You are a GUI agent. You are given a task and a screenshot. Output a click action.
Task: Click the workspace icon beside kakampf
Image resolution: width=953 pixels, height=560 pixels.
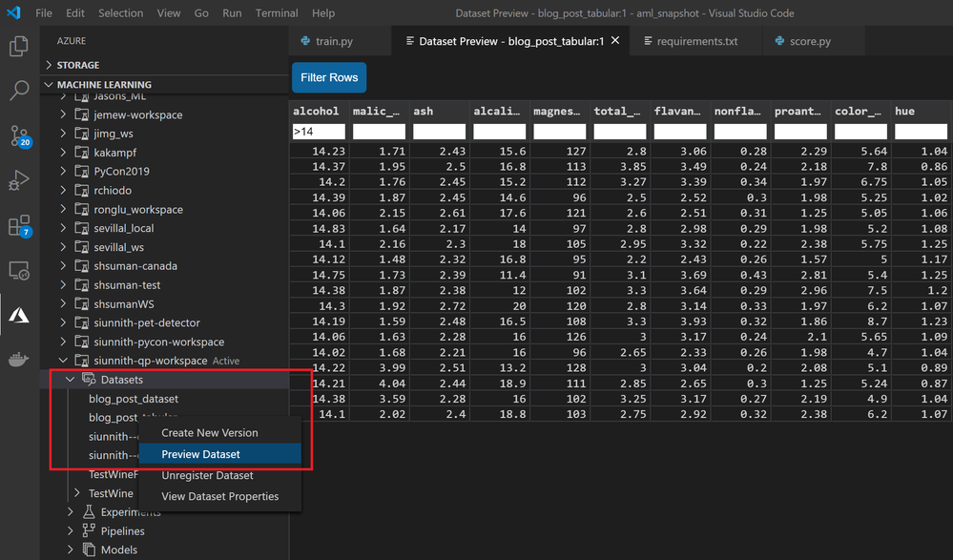(81, 152)
